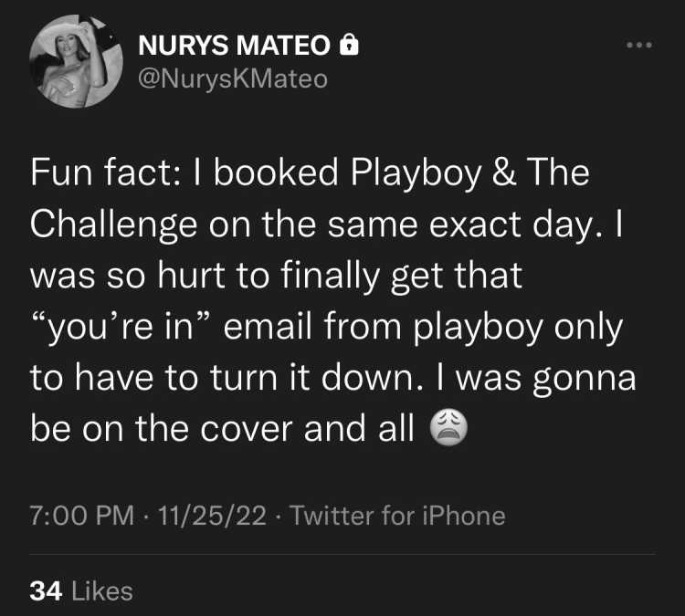Click the 11/25/22 date

(212, 516)
